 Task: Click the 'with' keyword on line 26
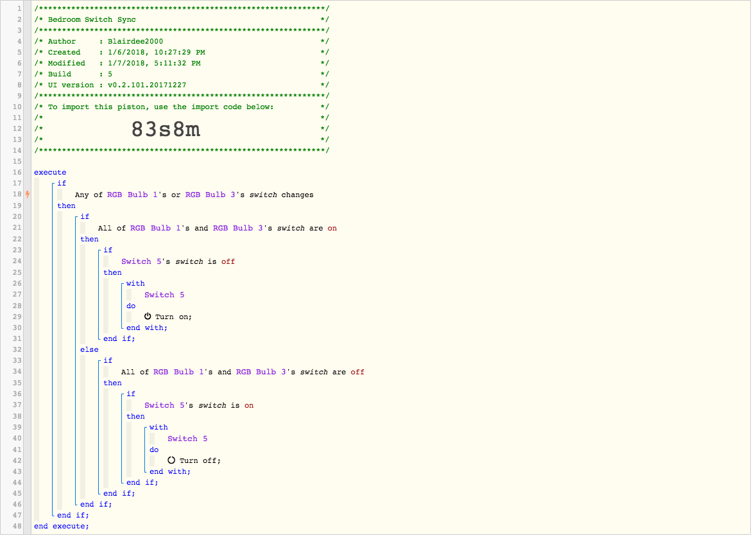click(x=135, y=283)
